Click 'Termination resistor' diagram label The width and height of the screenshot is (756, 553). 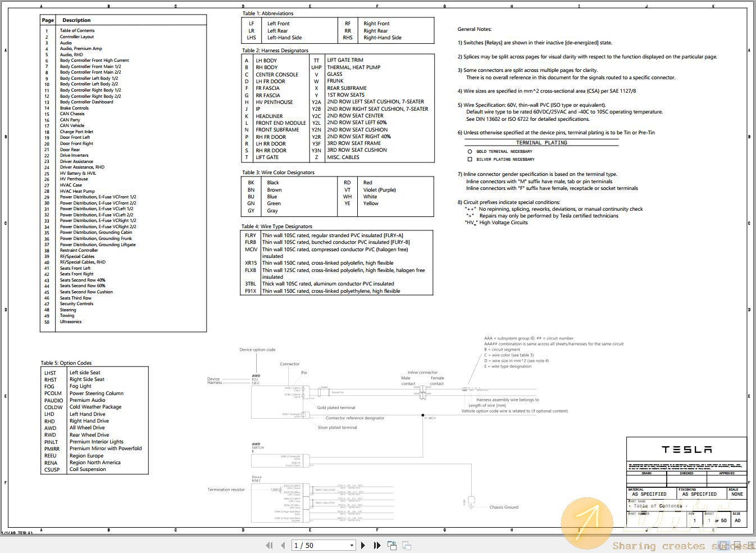tap(226, 489)
